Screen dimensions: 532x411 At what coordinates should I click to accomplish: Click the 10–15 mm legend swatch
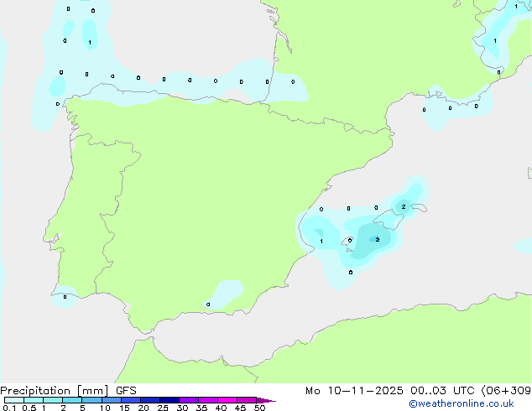coord(112,400)
